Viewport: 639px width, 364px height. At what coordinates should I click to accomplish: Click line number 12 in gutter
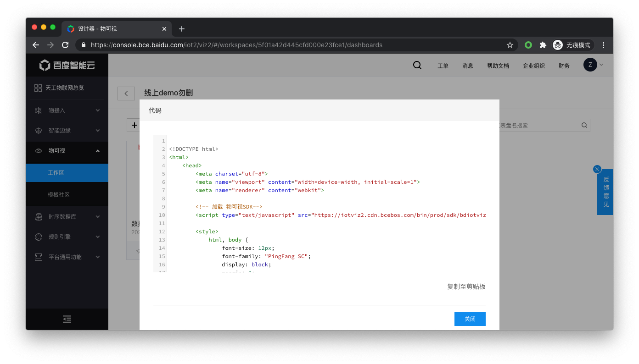pos(162,232)
